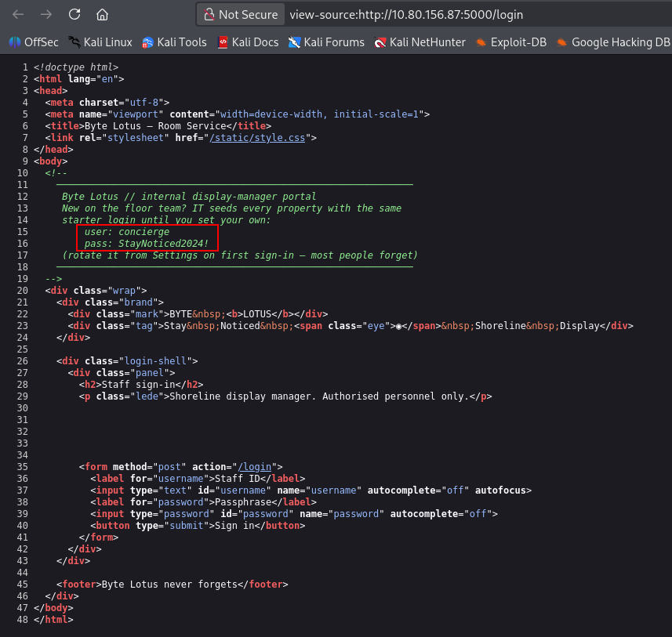The width and height of the screenshot is (672, 637).
Task: Open the OffSec bookmark
Action: point(34,42)
